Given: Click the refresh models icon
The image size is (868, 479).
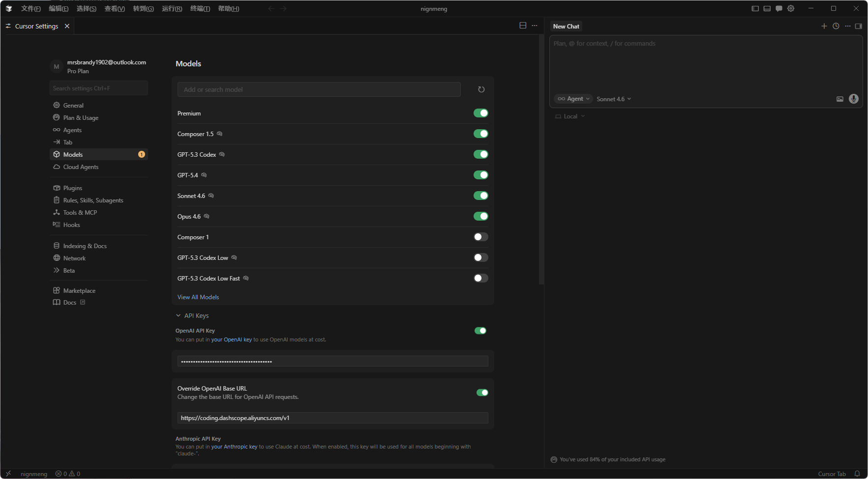Looking at the screenshot, I should click(x=481, y=89).
